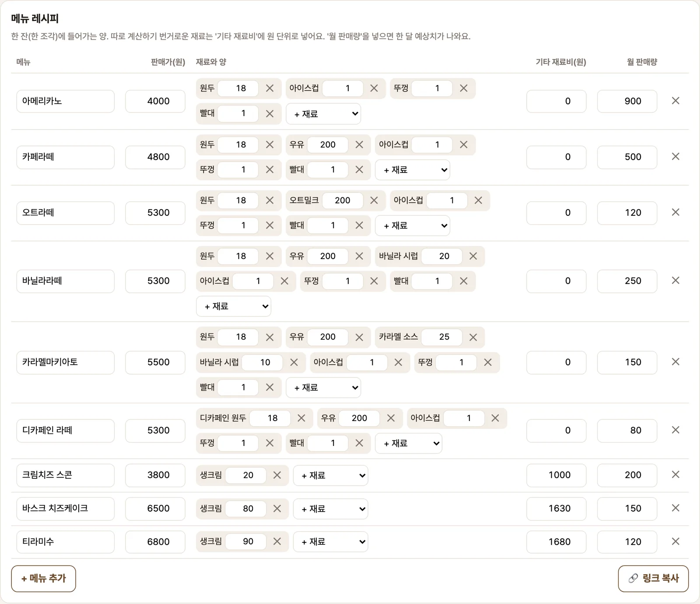Edit 우유 amount in 바닐라라떼 row
The image size is (700, 604).
(328, 256)
